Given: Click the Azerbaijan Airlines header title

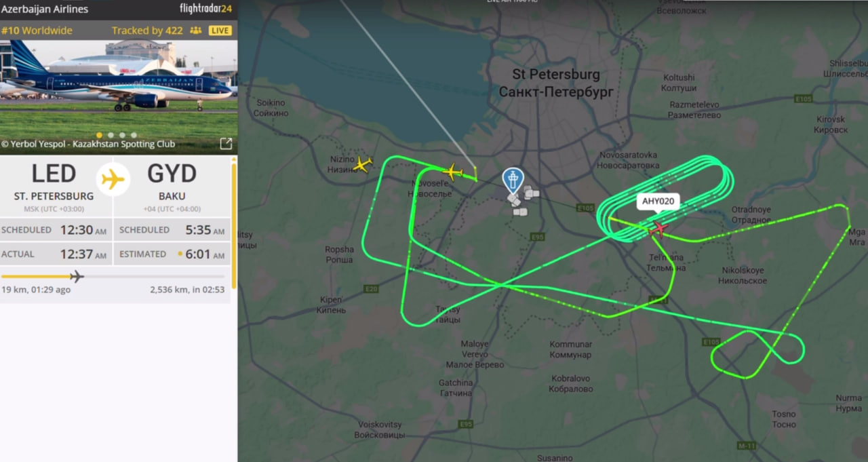Looking at the screenshot, I should tap(45, 9).
